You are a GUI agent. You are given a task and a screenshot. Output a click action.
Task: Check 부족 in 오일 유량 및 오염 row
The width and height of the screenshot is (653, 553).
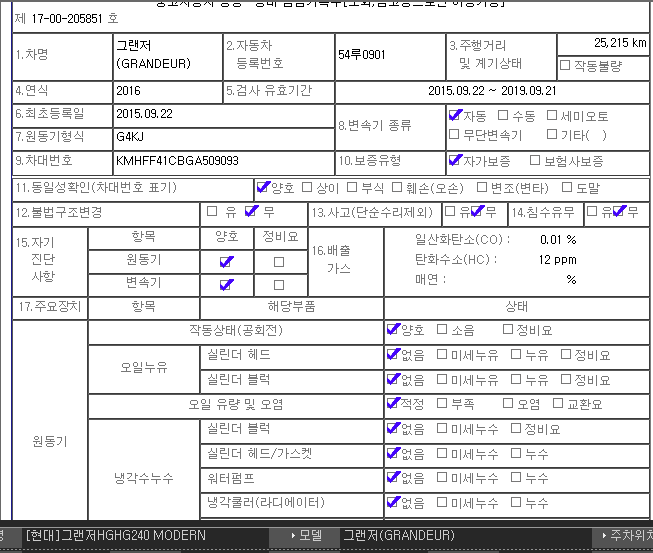[x=442, y=404]
